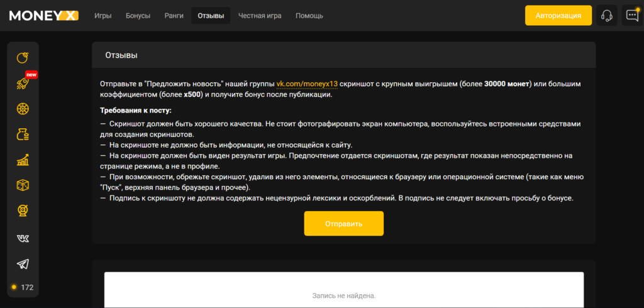Screen dimensions: 644x308
Task: Click the online counter showing 172
Action: pos(23,287)
